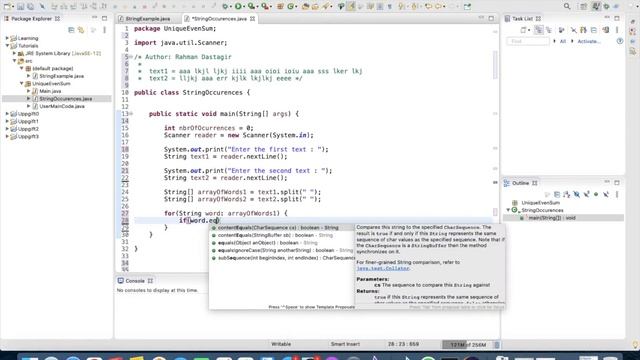This screenshot has width=640, height=360.
Task: Select the Outline view tab
Action: [520, 183]
